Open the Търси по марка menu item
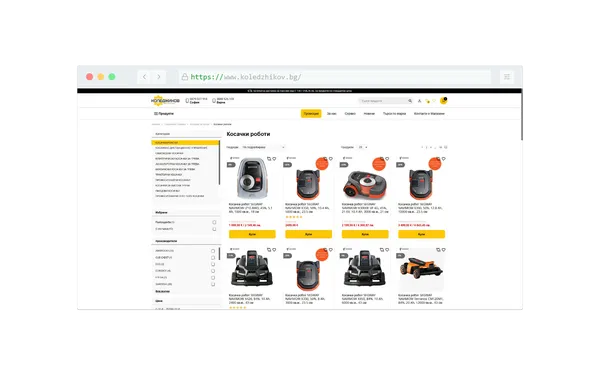The image size is (600, 375). click(x=395, y=114)
